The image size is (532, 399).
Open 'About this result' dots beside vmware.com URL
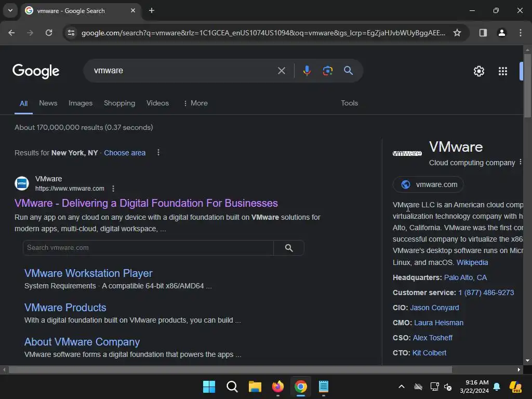click(x=113, y=189)
